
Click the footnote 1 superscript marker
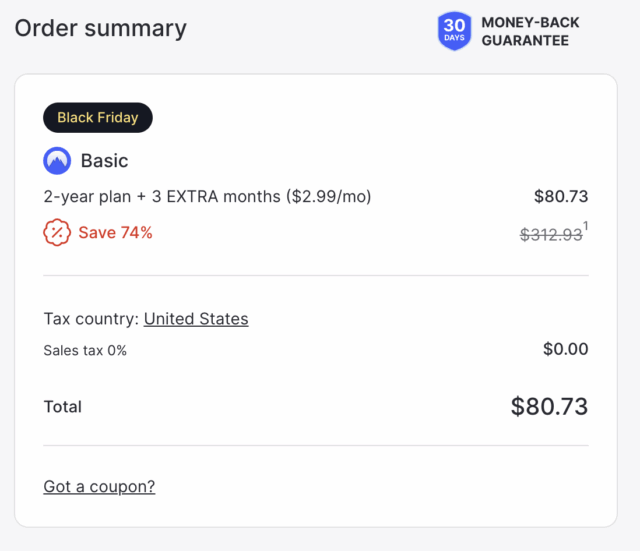(x=586, y=227)
